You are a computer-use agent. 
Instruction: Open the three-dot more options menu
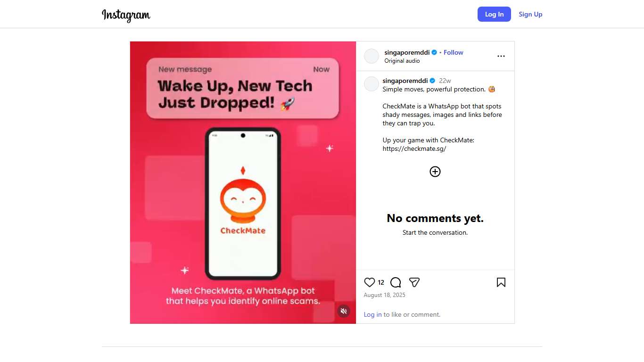point(501,56)
